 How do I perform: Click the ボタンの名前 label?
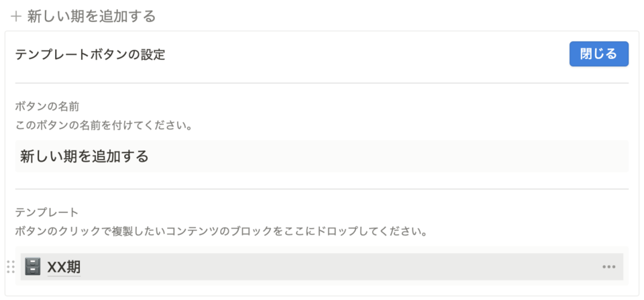pos(47,107)
